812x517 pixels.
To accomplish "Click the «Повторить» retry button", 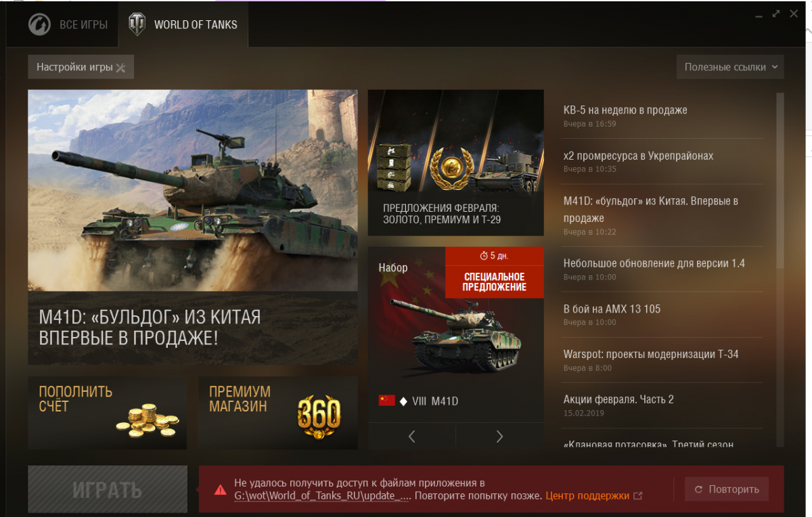I will tap(727, 489).
